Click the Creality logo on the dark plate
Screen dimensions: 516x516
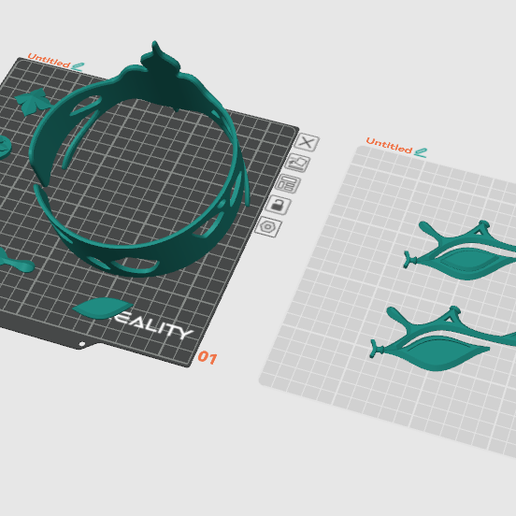[x=153, y=326]
